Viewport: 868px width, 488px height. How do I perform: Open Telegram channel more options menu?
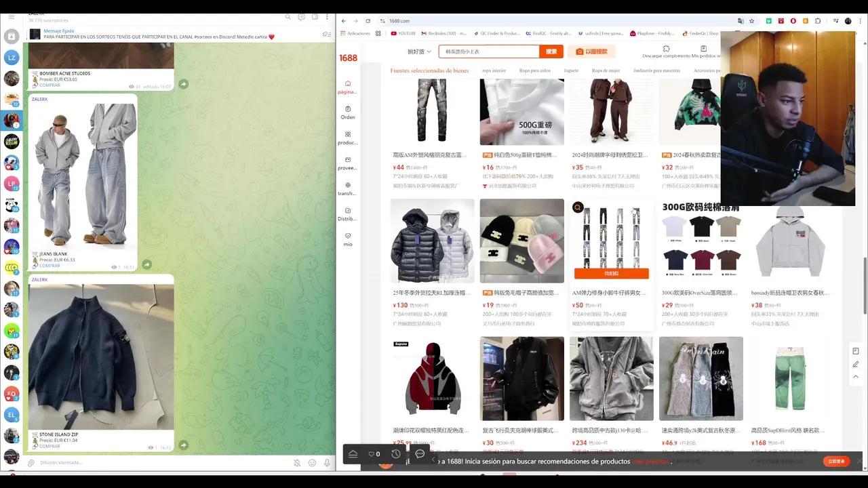pos(328,17)
